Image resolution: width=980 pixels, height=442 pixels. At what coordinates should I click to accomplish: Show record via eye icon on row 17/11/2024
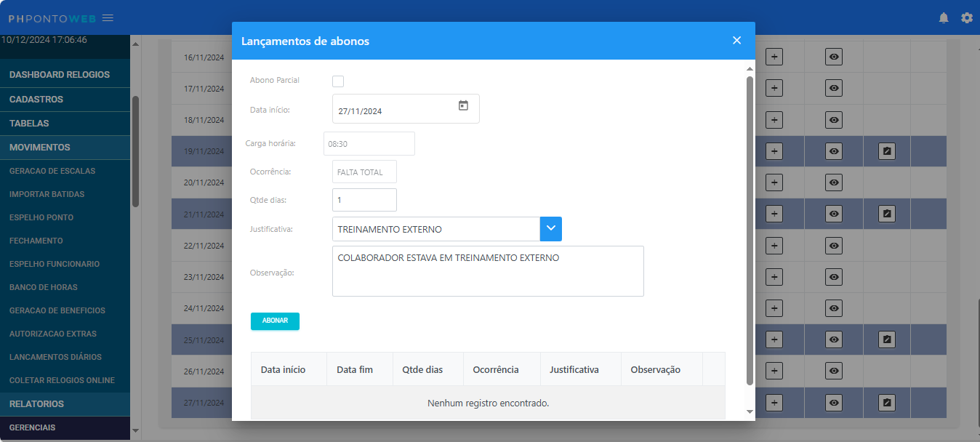[x=833, y=88]
